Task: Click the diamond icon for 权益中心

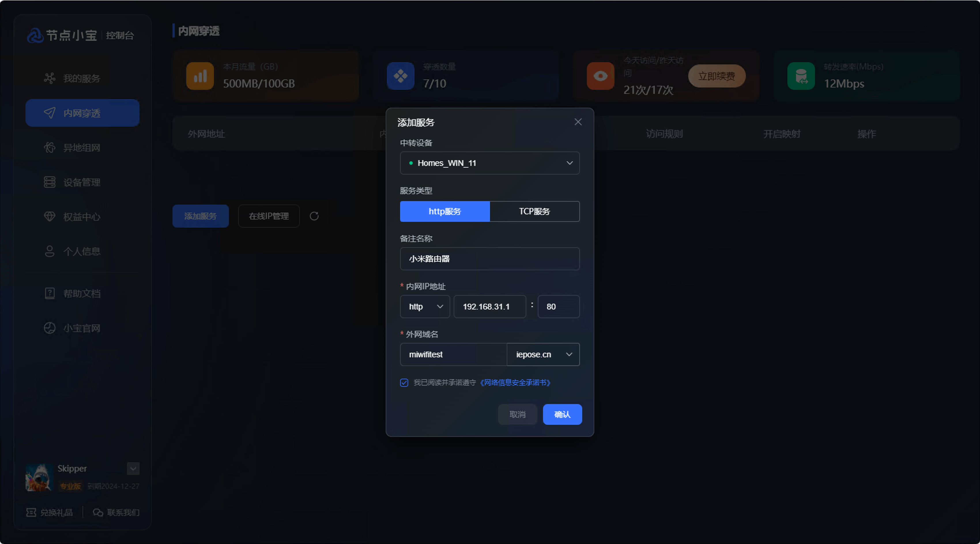Action: click(x=50, y=217)
